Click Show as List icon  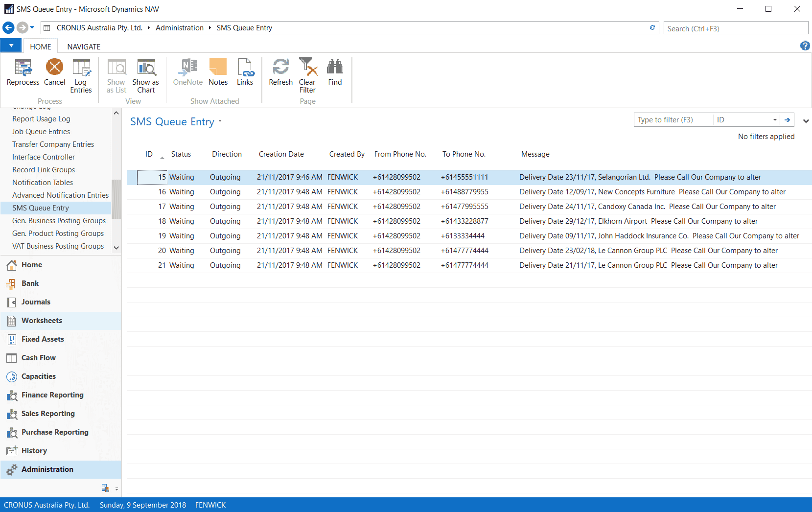coord(116,76)
